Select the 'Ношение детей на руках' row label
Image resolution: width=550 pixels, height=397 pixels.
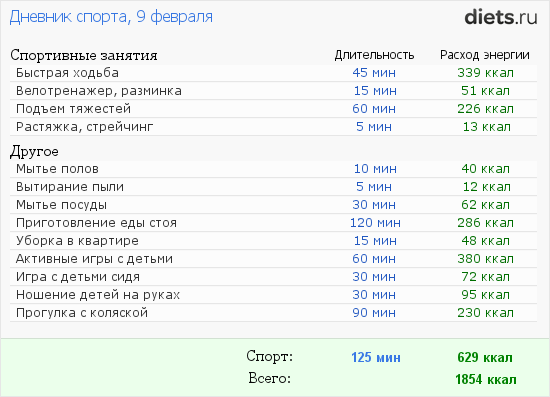click(x=98, y=295)
